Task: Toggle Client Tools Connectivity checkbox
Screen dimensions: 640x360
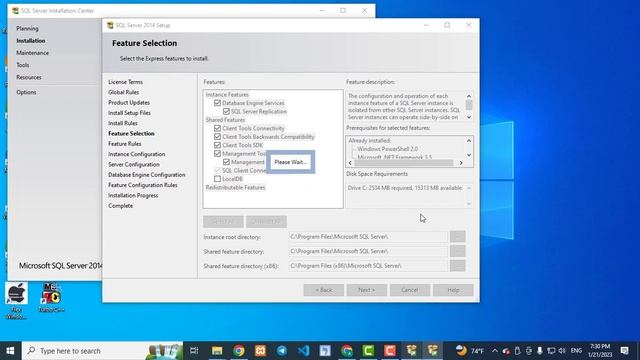Action: (x=217, y=128)
